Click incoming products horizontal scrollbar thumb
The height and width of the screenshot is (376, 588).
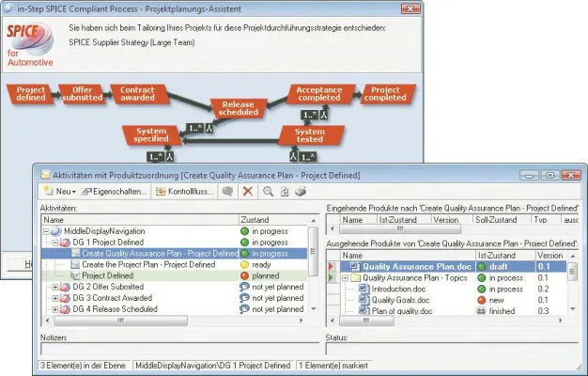(400, 228)
